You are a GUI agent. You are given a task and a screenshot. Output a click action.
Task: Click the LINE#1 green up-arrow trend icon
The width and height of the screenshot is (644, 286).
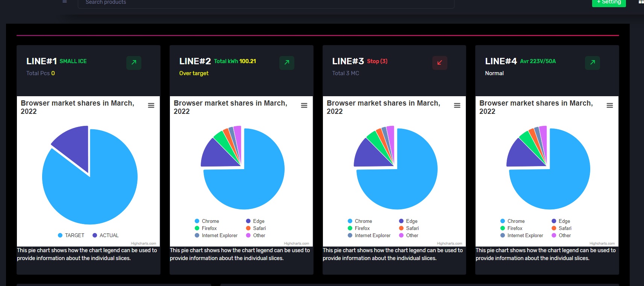pyautogui.click(x=133, y=63)
